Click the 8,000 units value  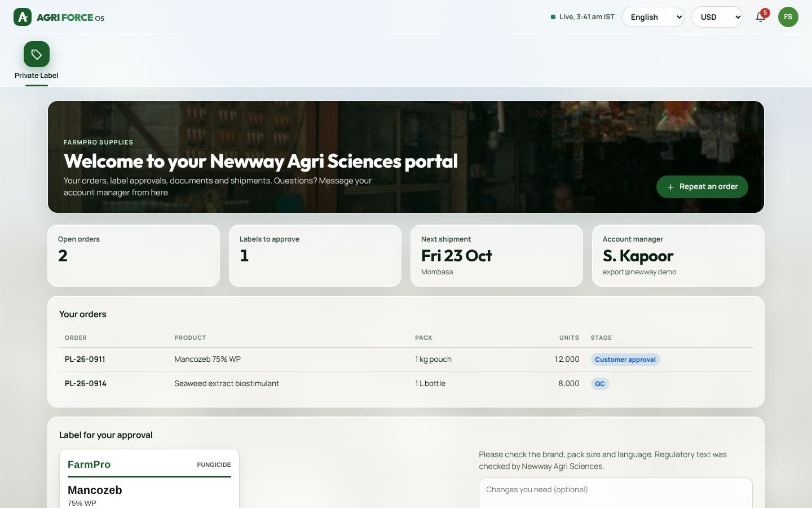[569, 384]
